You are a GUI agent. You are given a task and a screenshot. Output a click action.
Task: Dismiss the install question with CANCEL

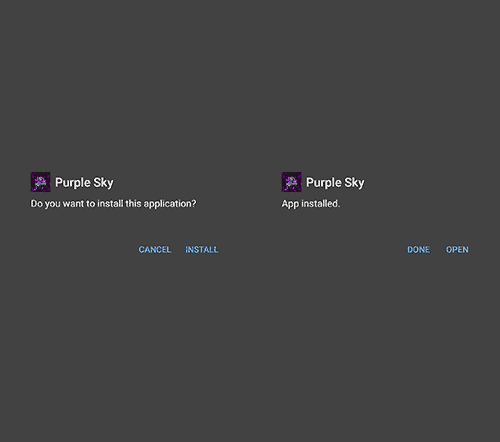point(155,250)
